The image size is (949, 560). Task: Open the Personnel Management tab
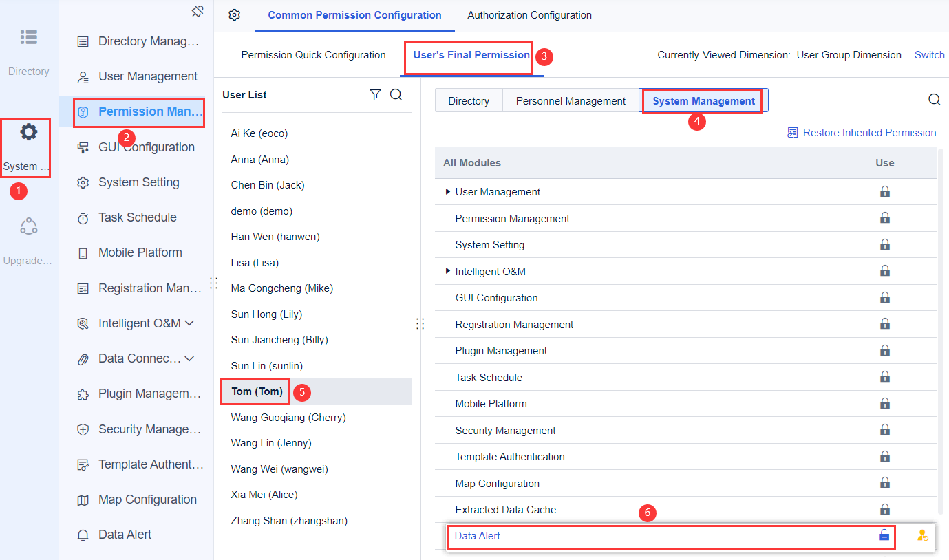(x=570, y=100)
